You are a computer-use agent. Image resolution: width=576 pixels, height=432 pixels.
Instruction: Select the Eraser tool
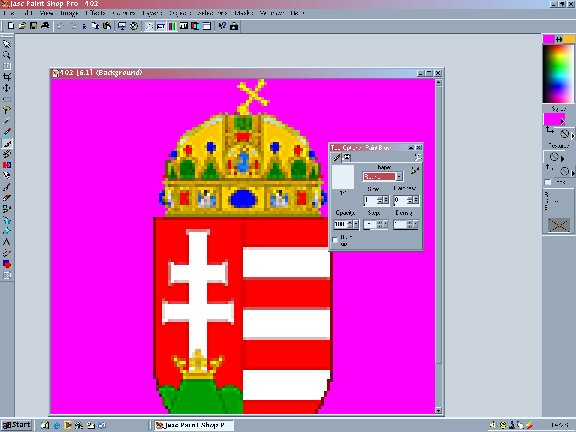7,198
